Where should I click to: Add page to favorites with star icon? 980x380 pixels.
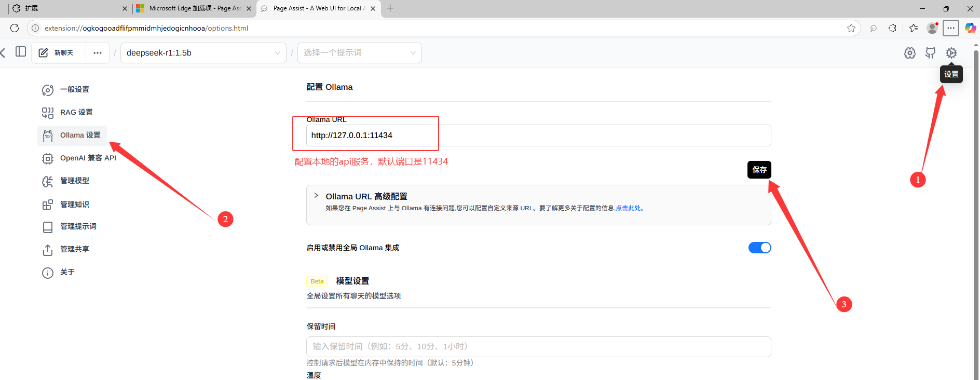[851, 28]
